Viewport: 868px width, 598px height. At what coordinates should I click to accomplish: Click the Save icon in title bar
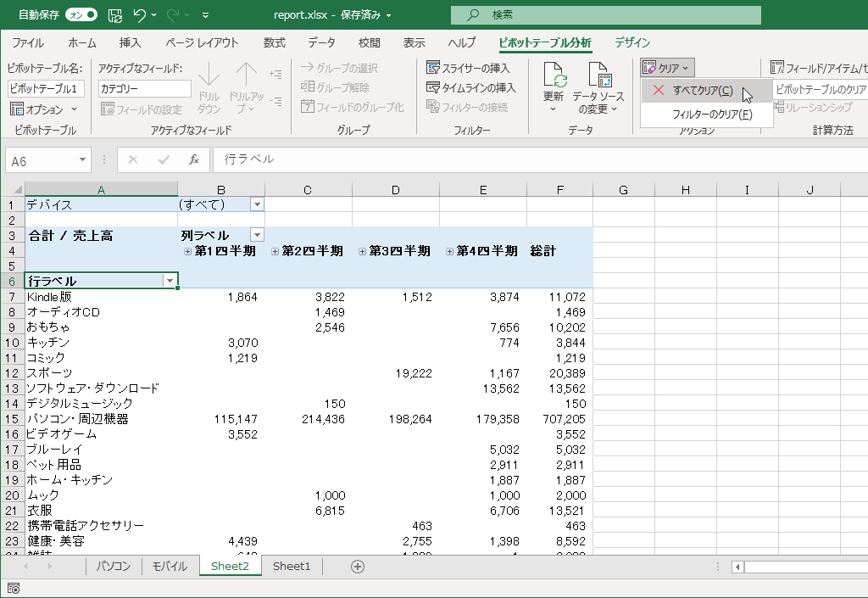click(x=115, y=15)
